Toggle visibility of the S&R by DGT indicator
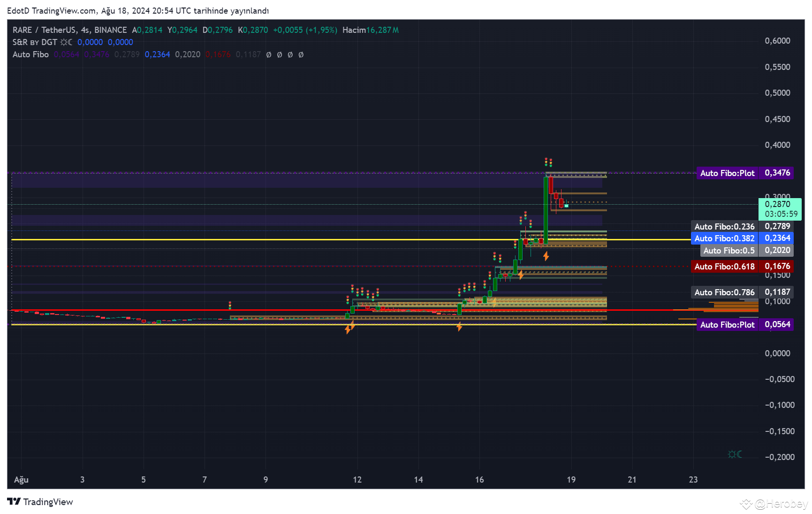Screen dimensions: 812x514 [x=35, y=42]
